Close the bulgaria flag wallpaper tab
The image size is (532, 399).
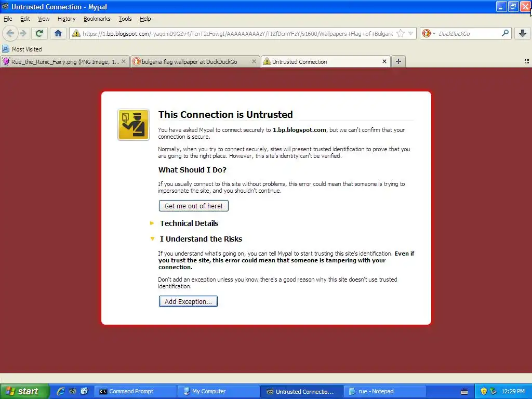click(x=254, y=61)
